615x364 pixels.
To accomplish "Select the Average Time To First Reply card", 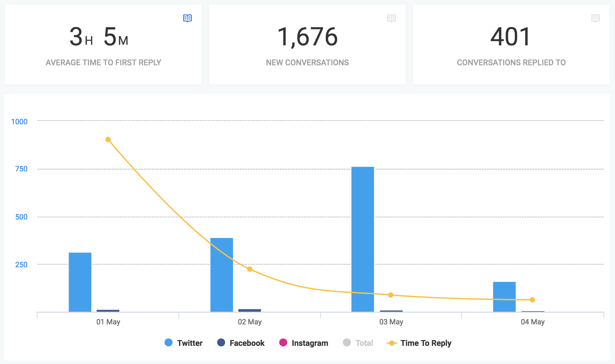I will [x=103, y=44].
